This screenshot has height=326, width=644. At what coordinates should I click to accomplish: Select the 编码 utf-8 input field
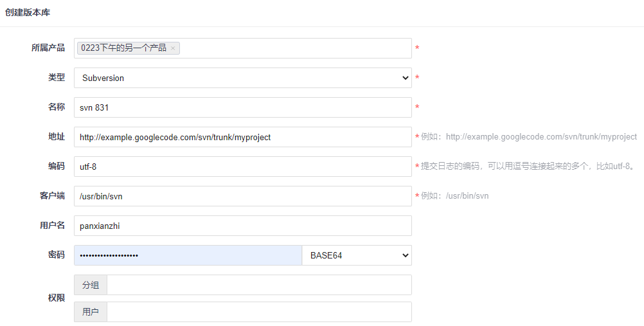pos(242,167)
